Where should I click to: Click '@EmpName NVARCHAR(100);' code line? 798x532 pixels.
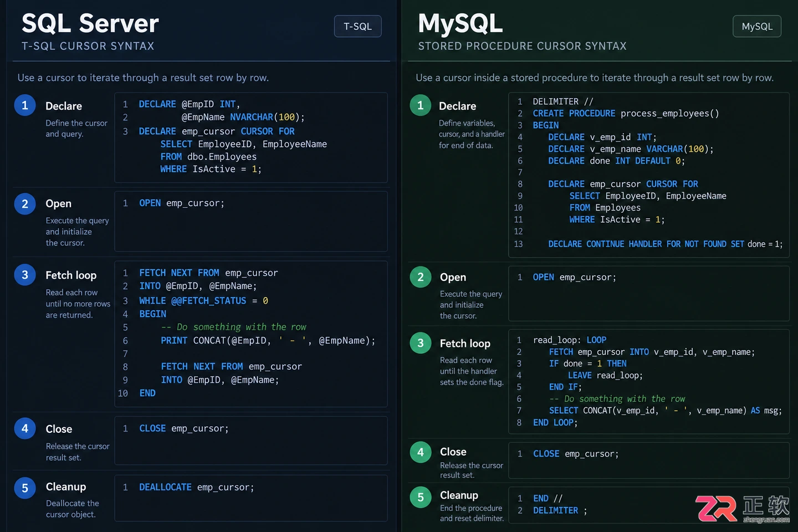pyautogui.click(x=243, y=117)
